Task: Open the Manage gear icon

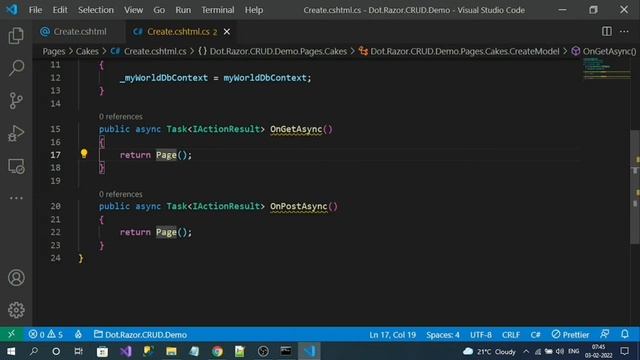Action: [x=16, y=310]
